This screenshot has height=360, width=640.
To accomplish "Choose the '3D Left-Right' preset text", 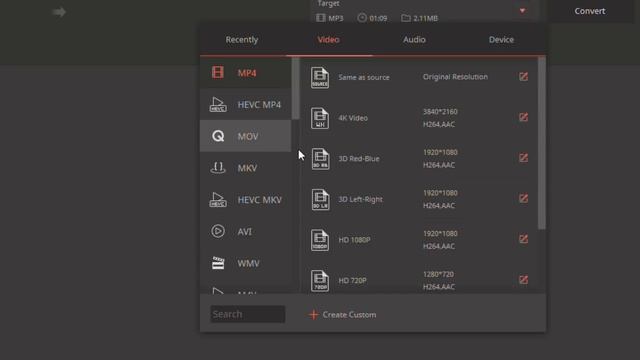I will pyautogui.click(x=360, y=199).
